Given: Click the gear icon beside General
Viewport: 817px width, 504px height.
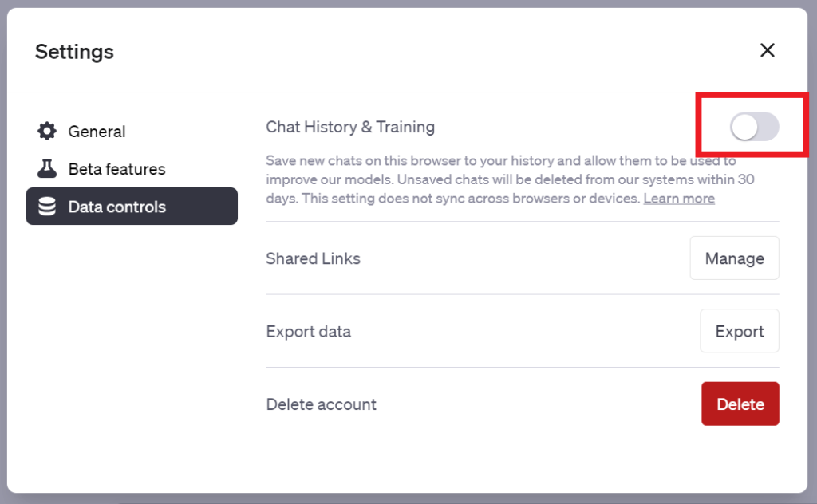Looking at the screenshot, I should point(47,132).
